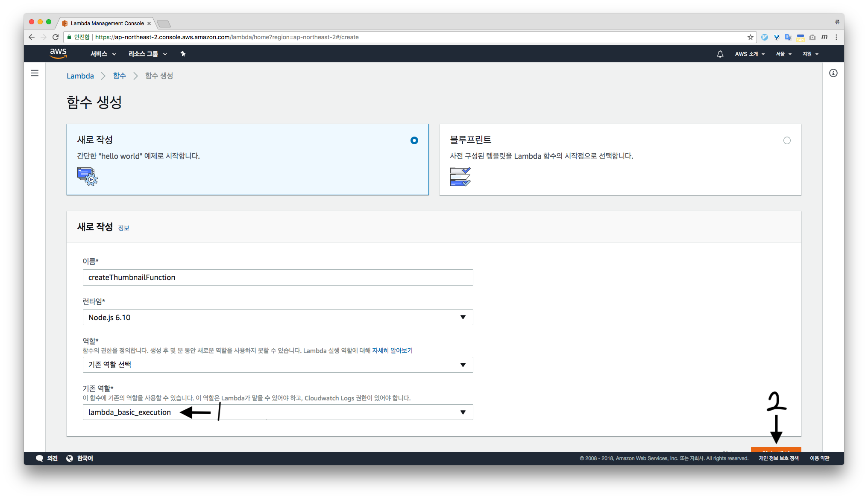This screenshot has height=499, width=868.
Task: Select the 블루프린트 radio button
Action: click(x=787, y=140)
